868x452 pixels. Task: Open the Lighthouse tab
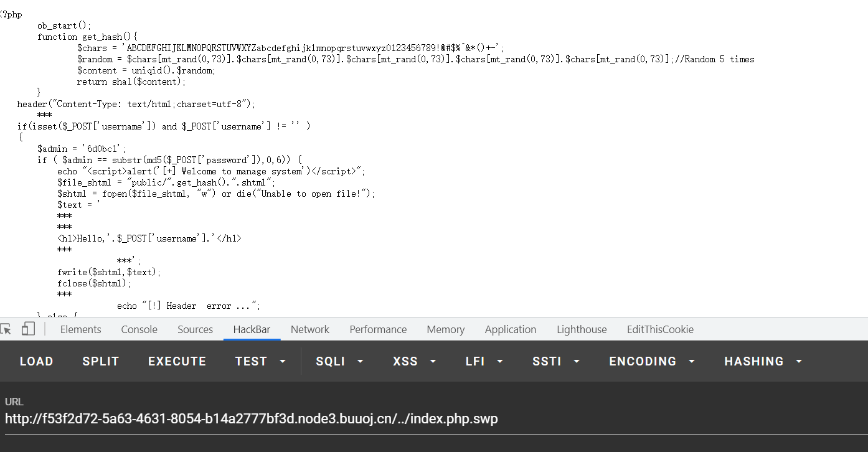pos(582,329)
